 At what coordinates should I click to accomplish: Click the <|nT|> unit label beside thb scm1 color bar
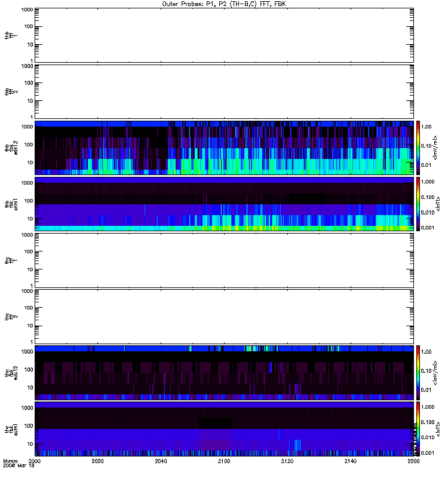(x=438, y=204)
